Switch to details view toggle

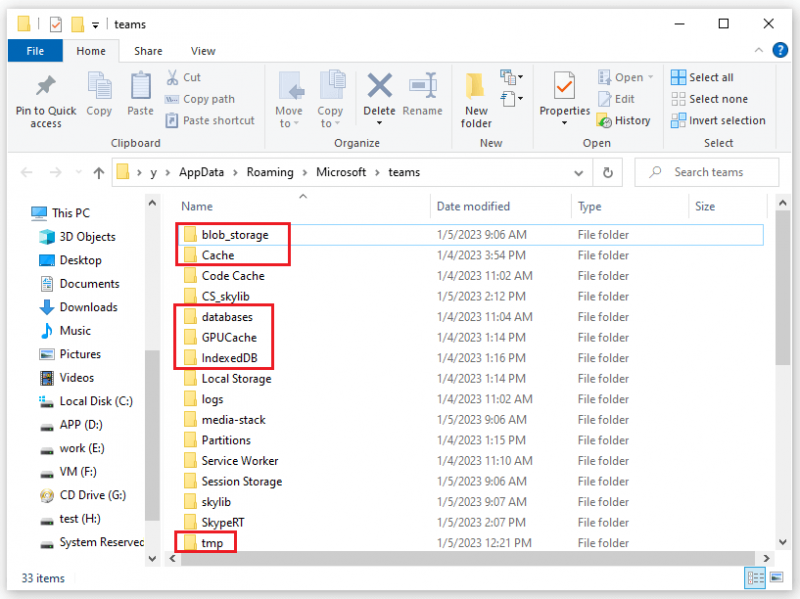coord(755,578)
